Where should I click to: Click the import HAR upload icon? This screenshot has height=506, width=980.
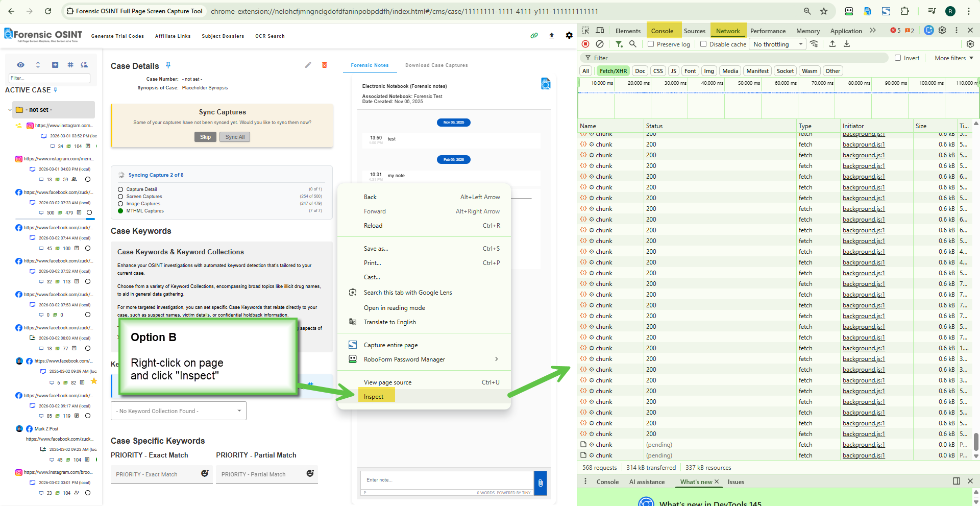[832, 44]
